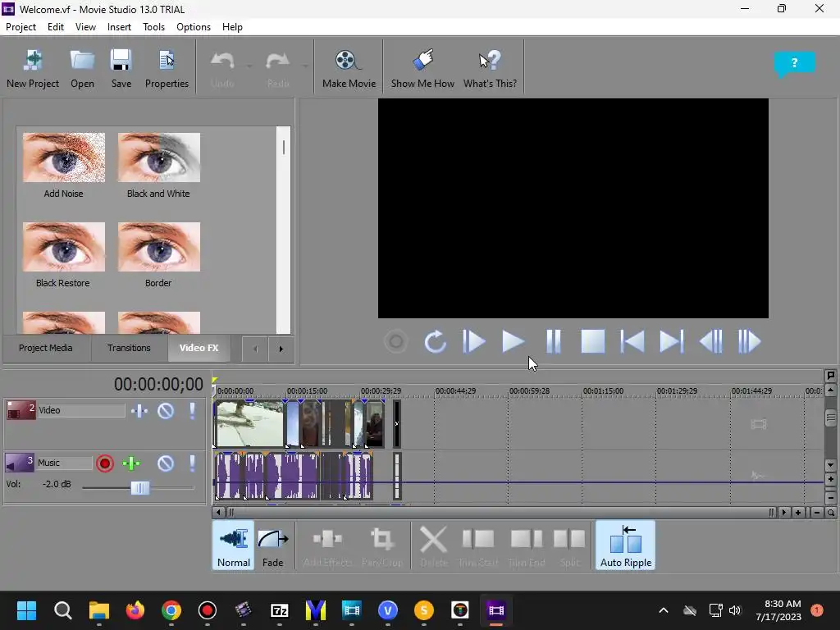Solo the Music track

tap(192, 463)
